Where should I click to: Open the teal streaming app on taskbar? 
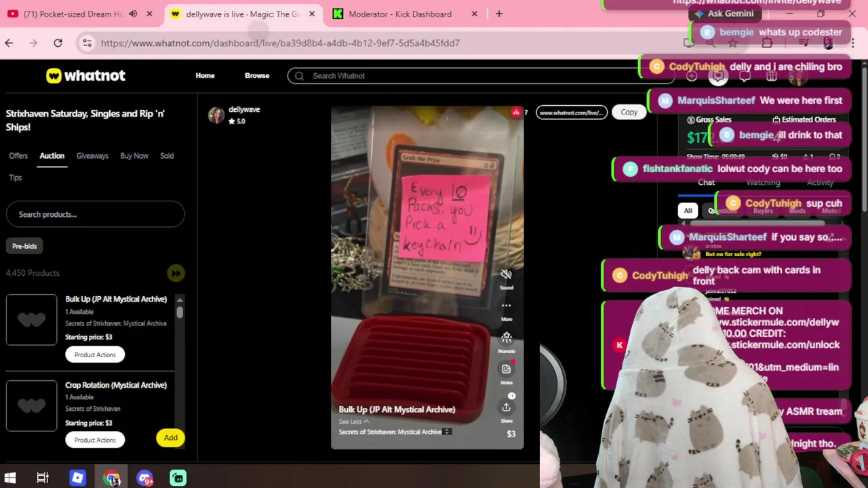[x=178, y=478]
